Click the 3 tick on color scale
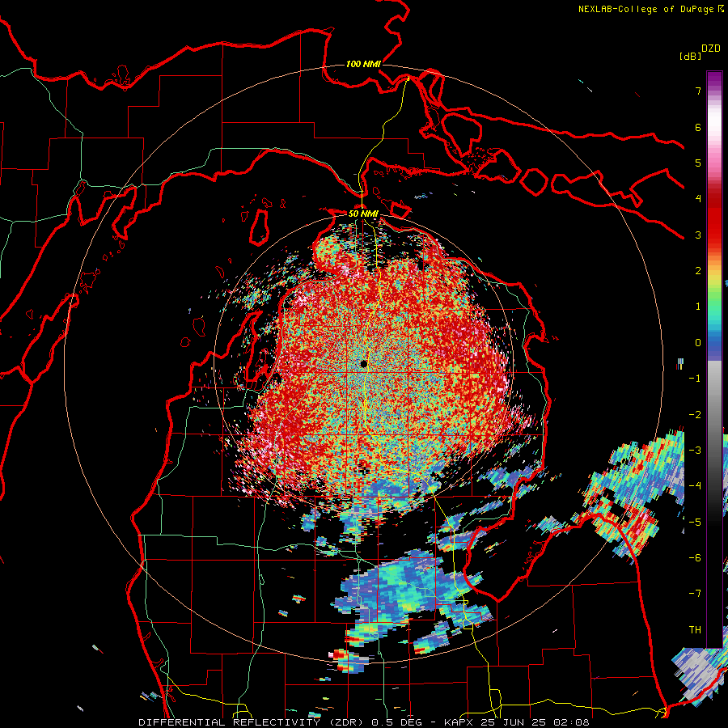This screenshot has width=728, height=728. coord(698,235)
